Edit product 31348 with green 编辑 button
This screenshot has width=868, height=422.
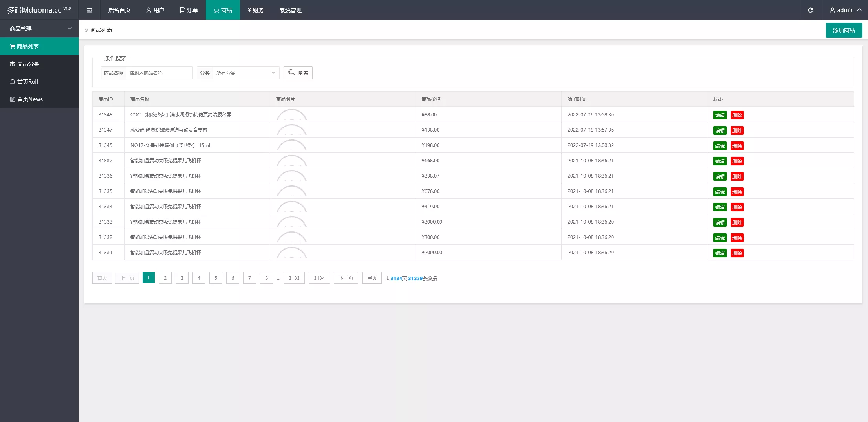720,115
